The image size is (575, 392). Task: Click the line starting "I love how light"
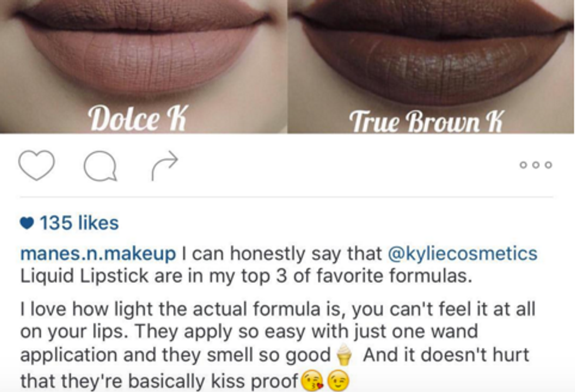click(278, 309)
